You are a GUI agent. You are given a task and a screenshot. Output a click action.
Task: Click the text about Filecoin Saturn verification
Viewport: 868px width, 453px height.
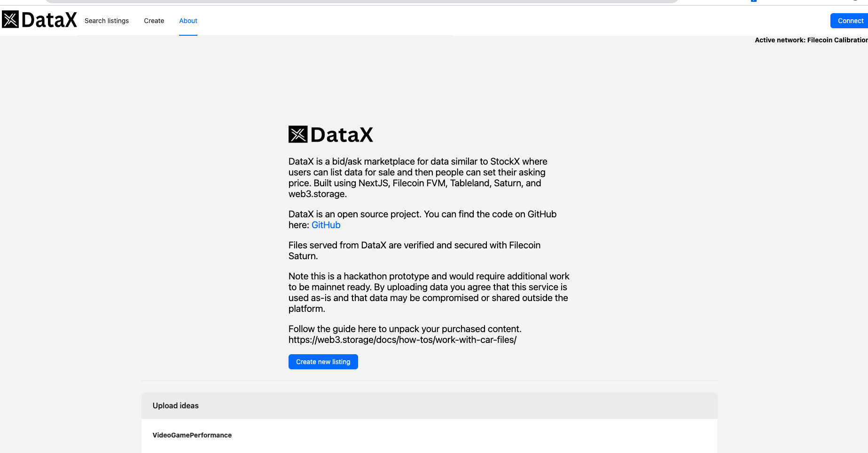click(414, 251)
